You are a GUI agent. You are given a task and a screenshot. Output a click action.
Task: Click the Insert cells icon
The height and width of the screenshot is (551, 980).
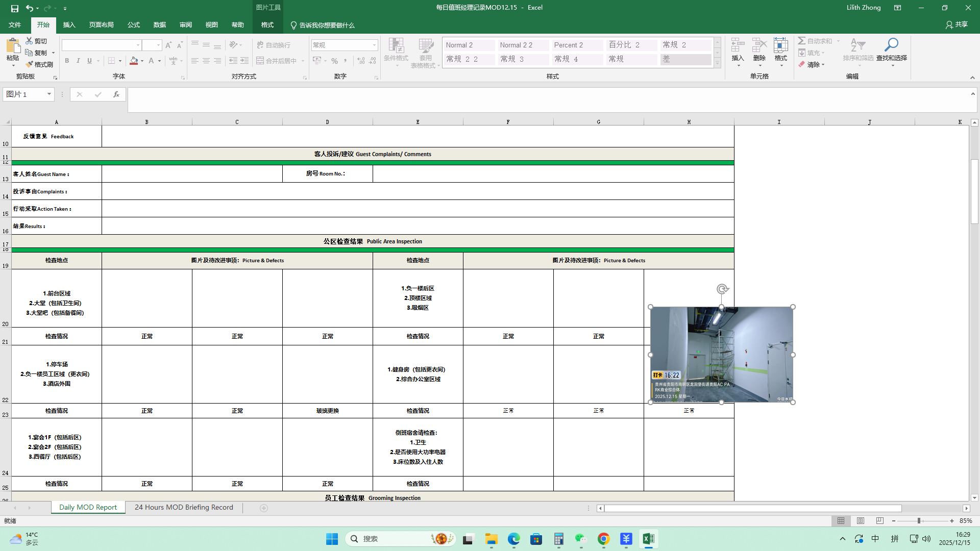tap(738, 45)
